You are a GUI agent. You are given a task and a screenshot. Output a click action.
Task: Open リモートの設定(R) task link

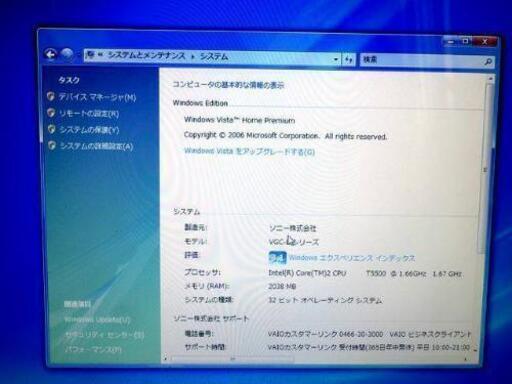coord(89,113)
